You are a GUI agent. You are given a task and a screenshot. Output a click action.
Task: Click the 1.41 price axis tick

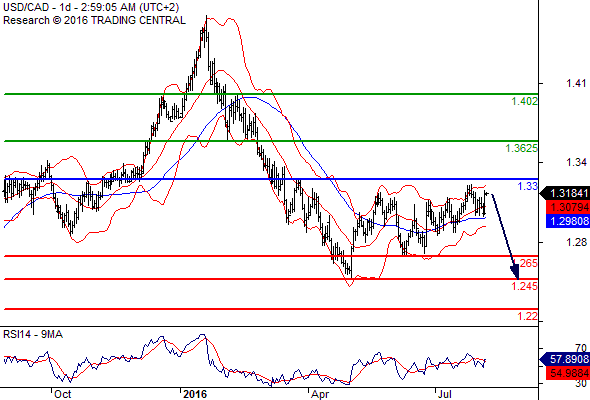click(x=576, y=83)
